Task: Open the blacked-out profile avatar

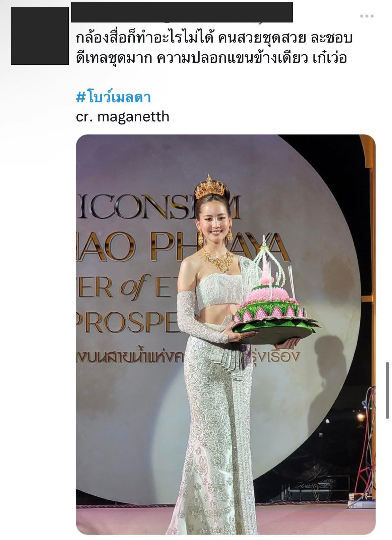Action: point(40,36)
